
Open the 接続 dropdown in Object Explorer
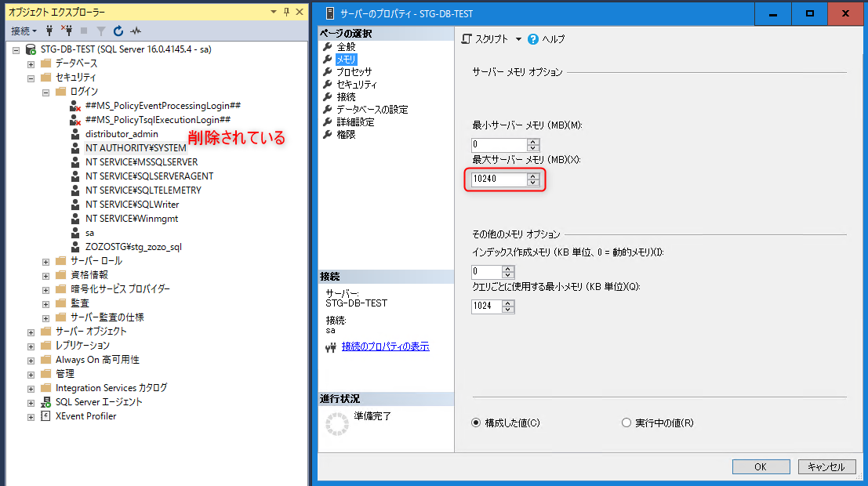(24, 31)
